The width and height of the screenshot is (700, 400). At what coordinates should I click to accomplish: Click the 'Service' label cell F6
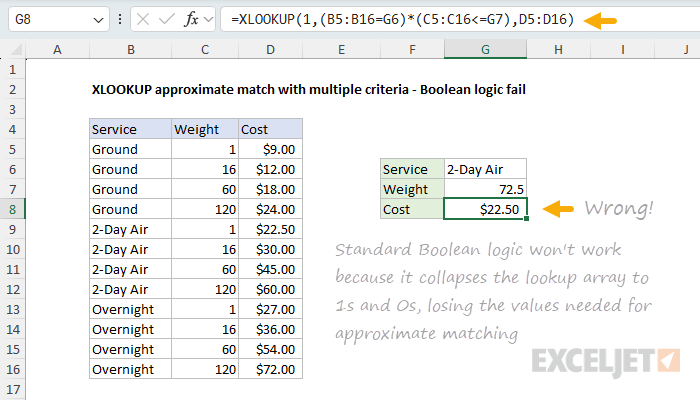(412, 169)
